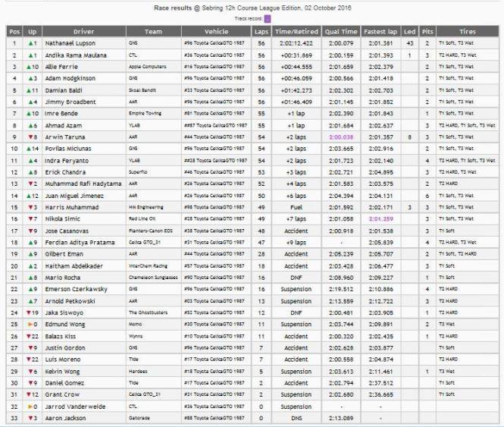The image size is (504, 427).
Task: Click driver name Harris Muhammad
Action: (76, 207)
